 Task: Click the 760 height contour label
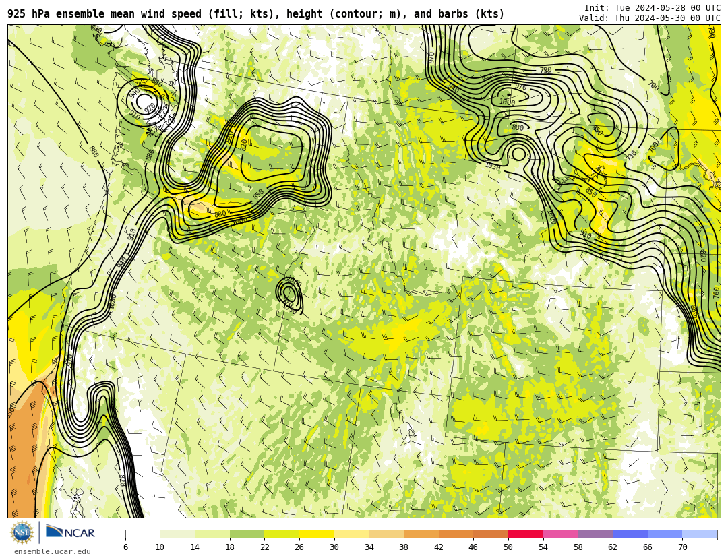point(715,292)
